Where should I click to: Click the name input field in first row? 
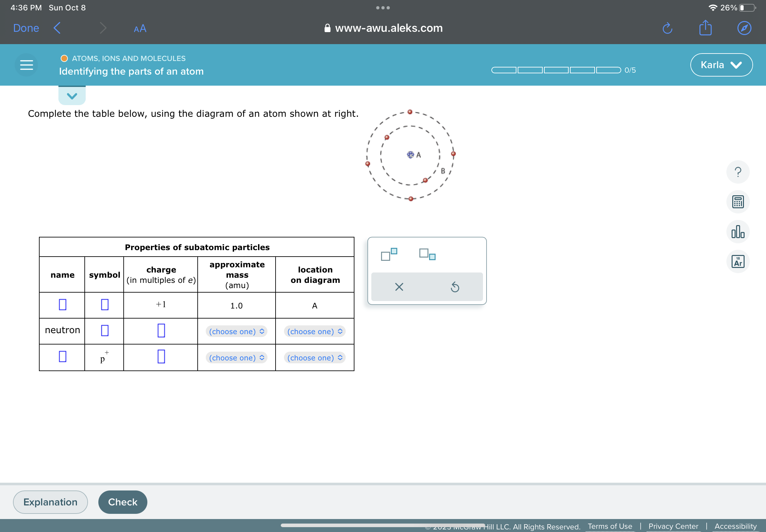[62, 305]
